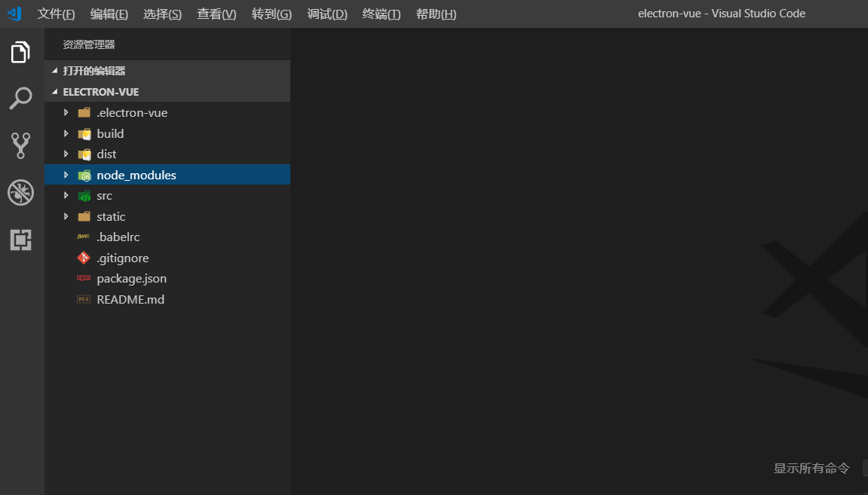Expand the node_modules folder arrow

tap(66, 175)
